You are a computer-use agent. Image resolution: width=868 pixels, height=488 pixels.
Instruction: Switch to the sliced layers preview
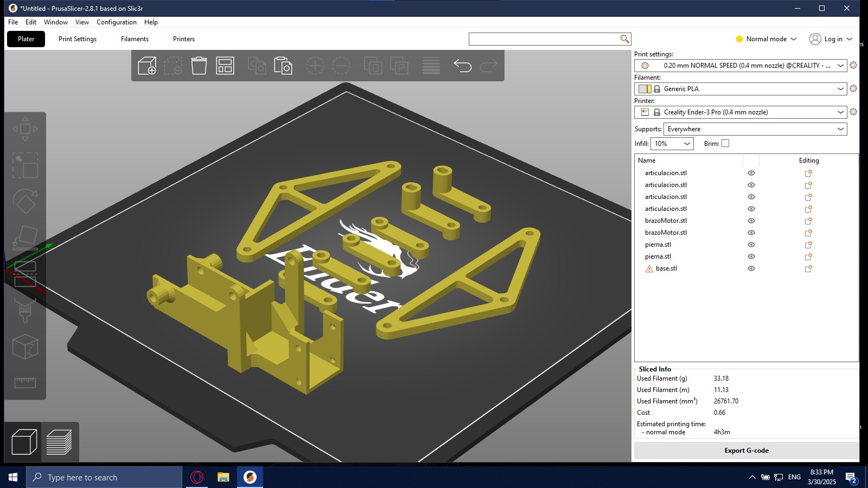[x=59, y=442]
